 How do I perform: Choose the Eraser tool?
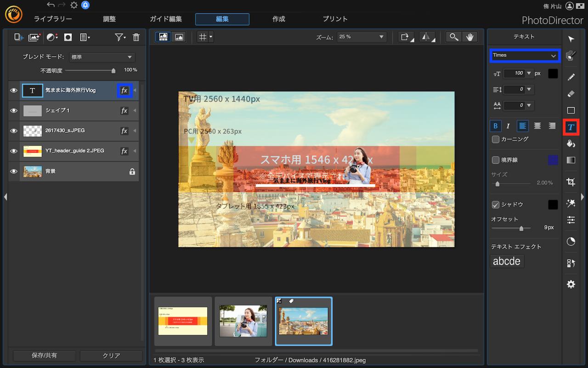pos(571,93)
